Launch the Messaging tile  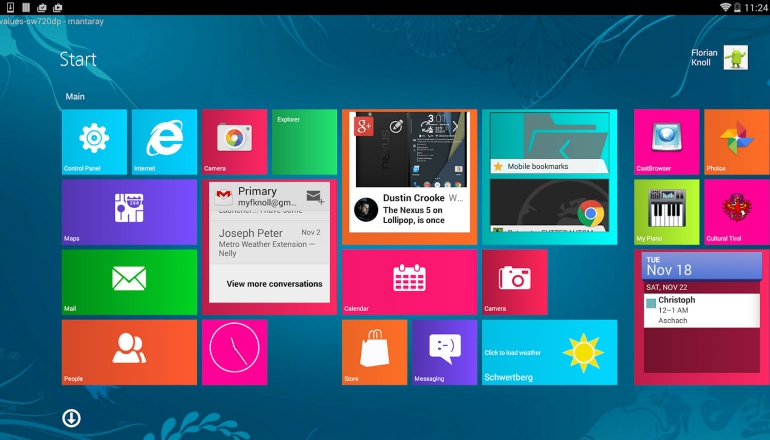444,351
